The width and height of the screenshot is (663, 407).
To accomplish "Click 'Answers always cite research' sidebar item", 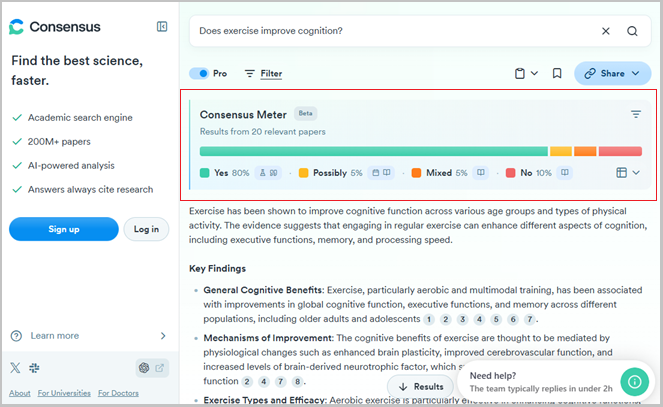I will 90,190.
